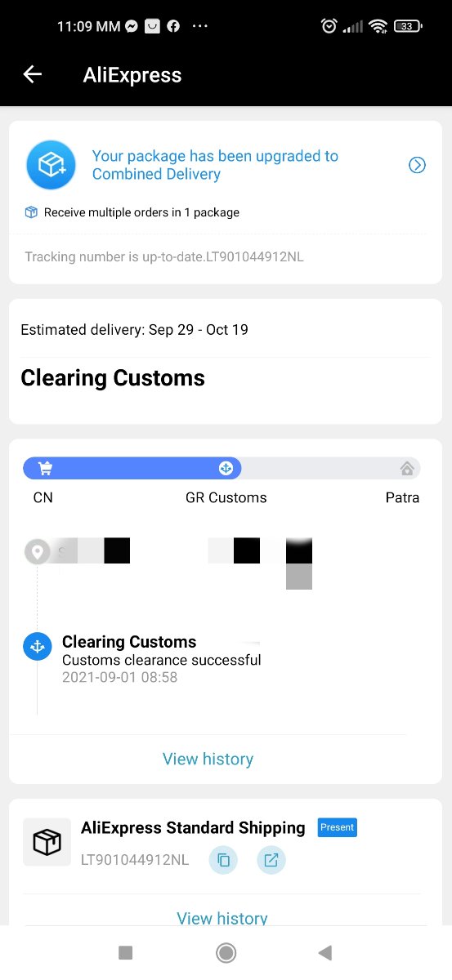Open the Combined Delivery chevron arrow
This screenshot has height=980, width=452.
click(417, 165)
